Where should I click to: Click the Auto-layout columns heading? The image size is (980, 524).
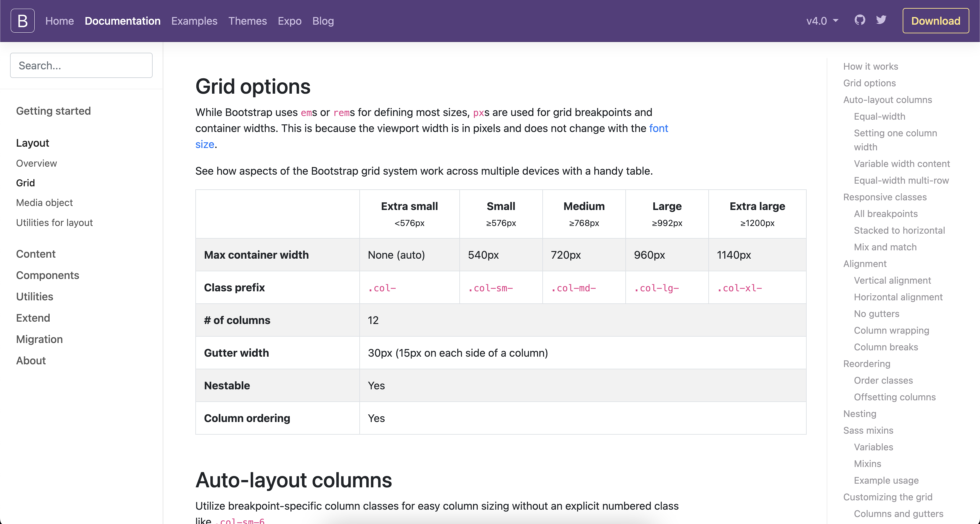tap(294, 480)
